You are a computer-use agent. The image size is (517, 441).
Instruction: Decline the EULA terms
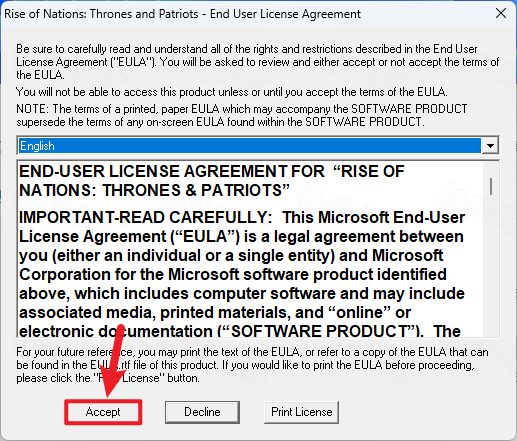tap(202, 412)
